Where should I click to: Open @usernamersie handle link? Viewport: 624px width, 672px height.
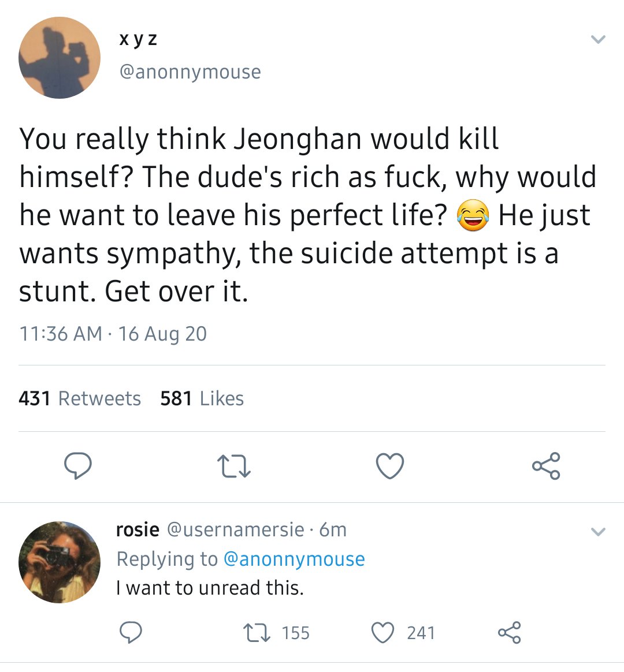[x=235, y=530]
